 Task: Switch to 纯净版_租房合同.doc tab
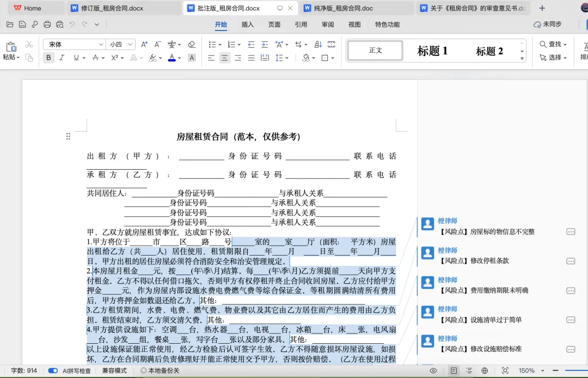[x=356, y=8]
